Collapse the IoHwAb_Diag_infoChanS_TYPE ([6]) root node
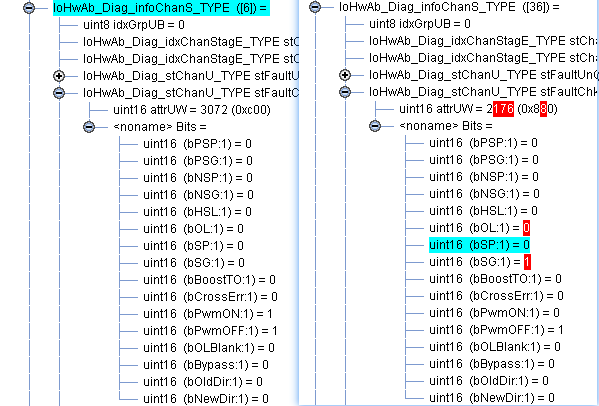 pos(29,8)
